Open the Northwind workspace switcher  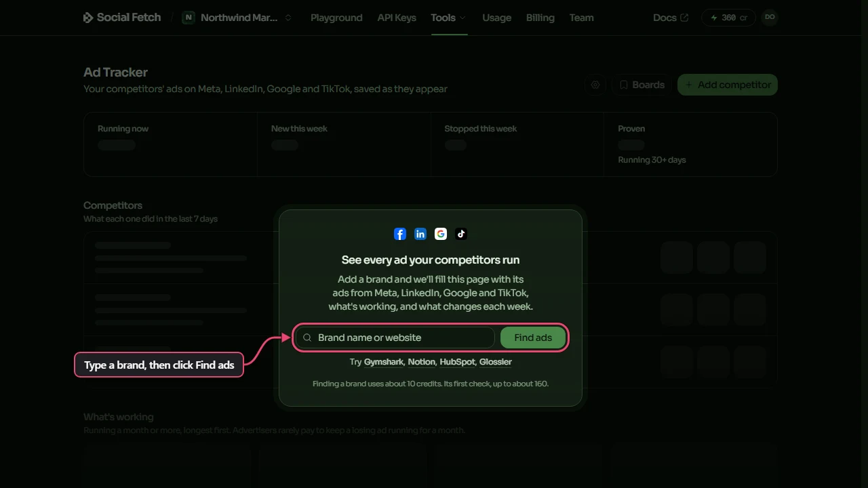pyautogui.click(x=237, y=18)
